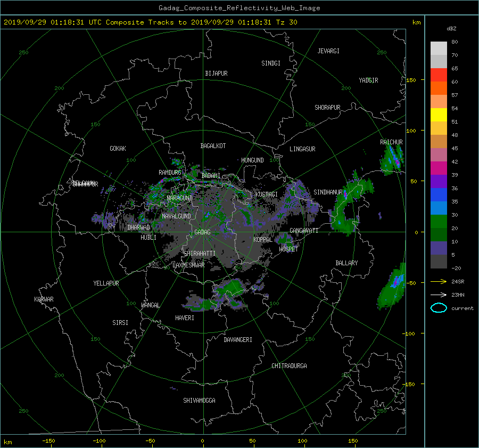Click the RAICHUR city label
Image resolution: width=479 pixels, height=448 pixels.
pos(391,142)
